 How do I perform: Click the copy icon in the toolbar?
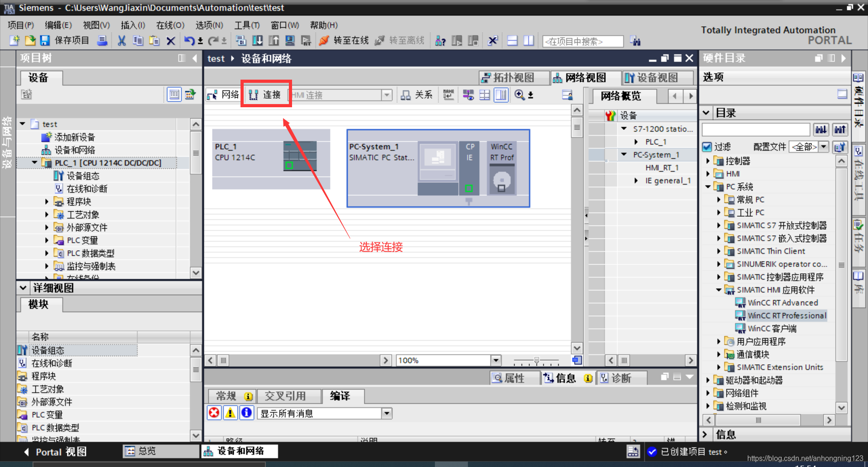pos(138,41)
